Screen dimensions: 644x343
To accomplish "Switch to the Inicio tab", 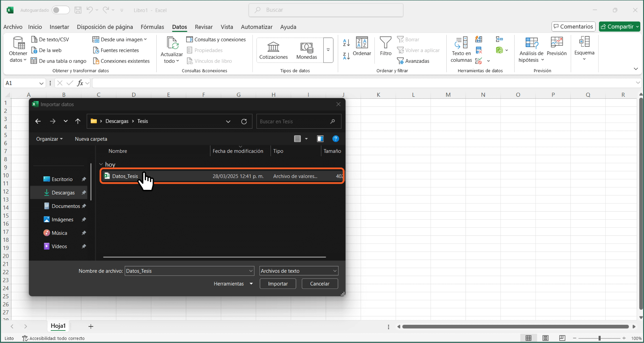I will [x=35, y=27].
